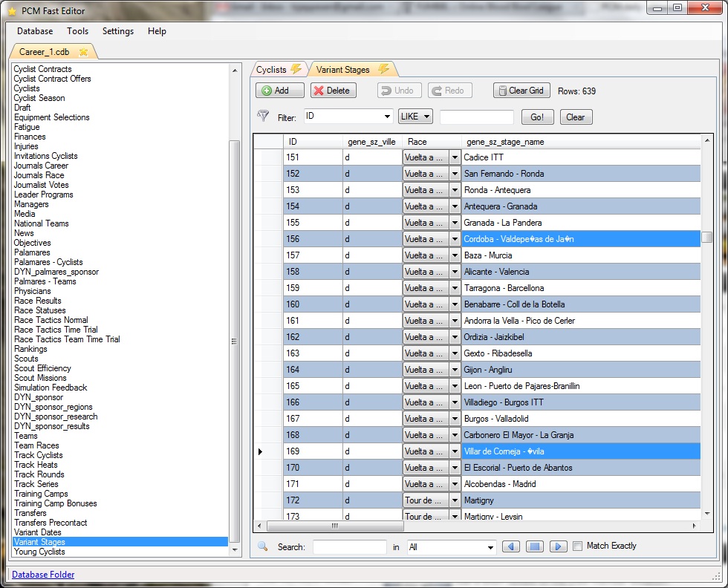Open the Database Folder link
Viewport: 728px width, 588px height.
click(43, 575)
